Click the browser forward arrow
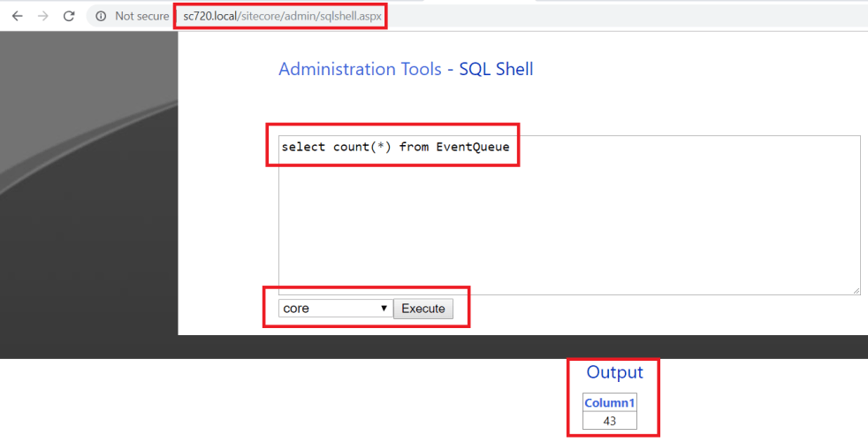 pos(42,16)
